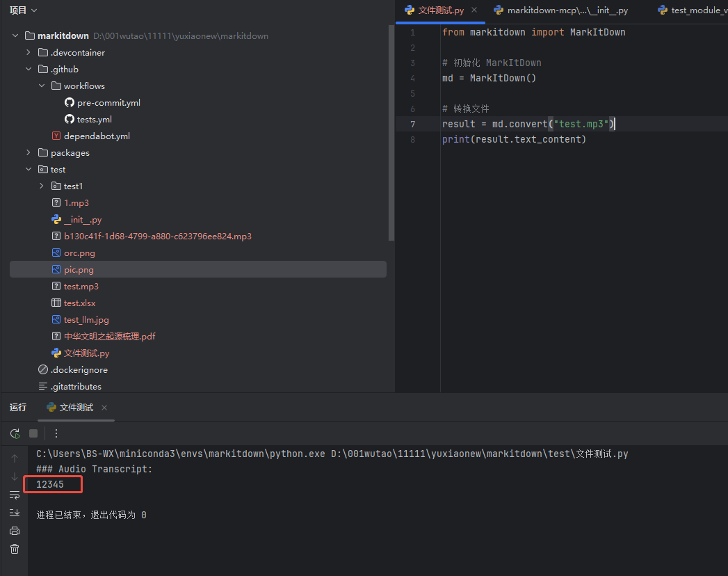This screenshot has width=728, height=576.
Task: Collapse the test folder
Action: (29, 170)
